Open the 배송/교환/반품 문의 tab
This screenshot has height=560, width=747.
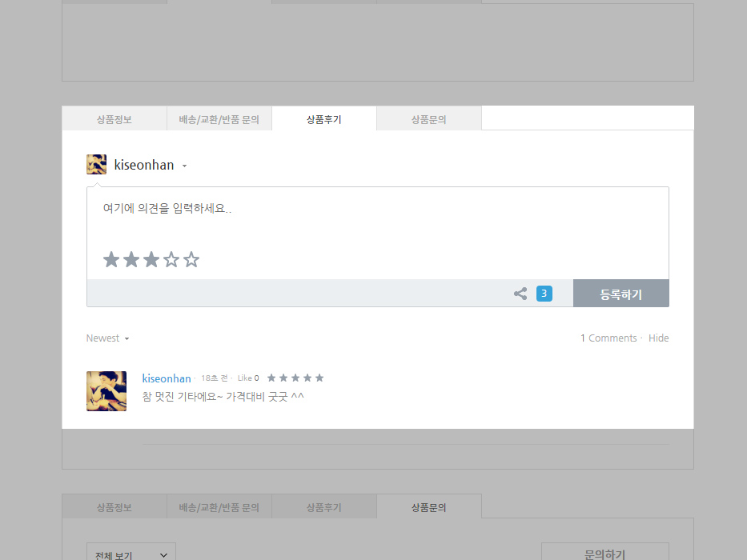(x=219, y=119)
